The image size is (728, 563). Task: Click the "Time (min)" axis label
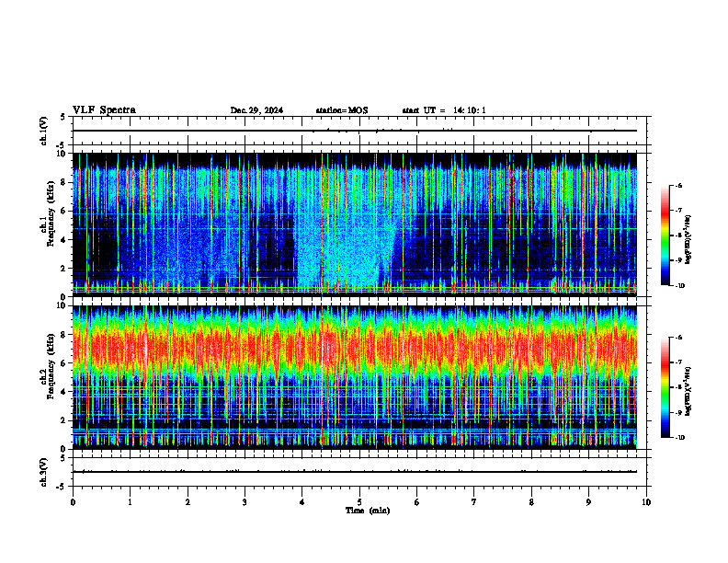(x=368, y=511)
